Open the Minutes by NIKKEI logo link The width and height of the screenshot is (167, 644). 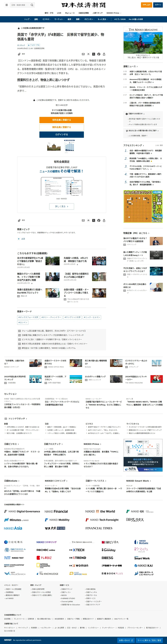point(16,520)
